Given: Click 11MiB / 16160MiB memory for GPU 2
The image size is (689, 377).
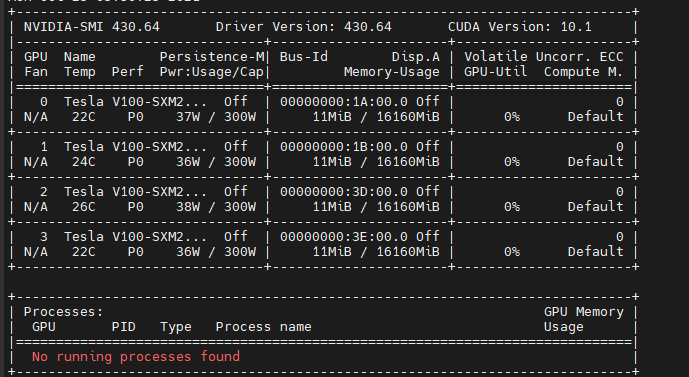Looking at the screenshot, I should (x=376, y=207).
